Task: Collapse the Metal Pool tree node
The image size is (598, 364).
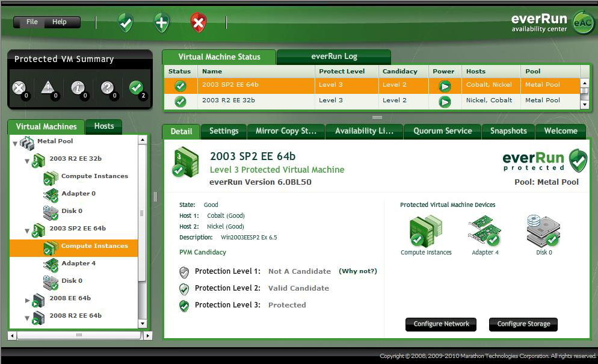Action: coord(15,143)
